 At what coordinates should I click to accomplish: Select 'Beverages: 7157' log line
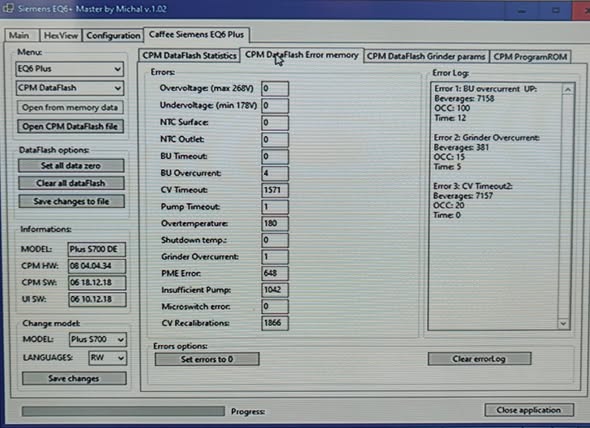click(463, 196)
